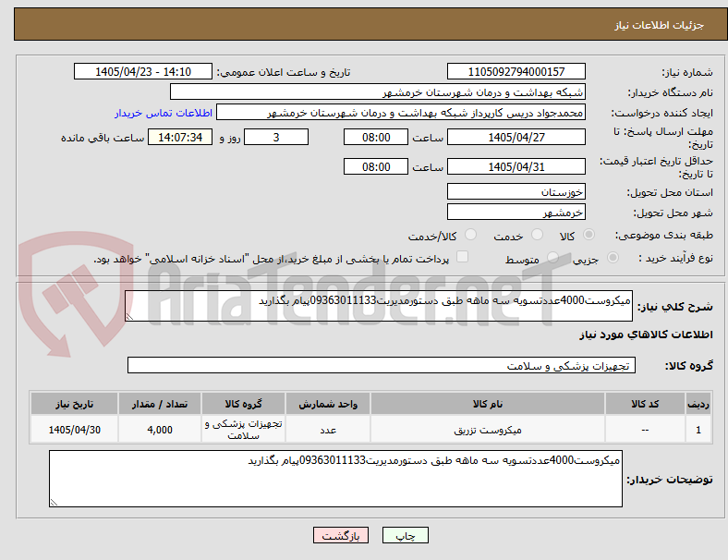Click the request creator name field
The height and width of the screenshot is (560, 728).
coord(401,113)
